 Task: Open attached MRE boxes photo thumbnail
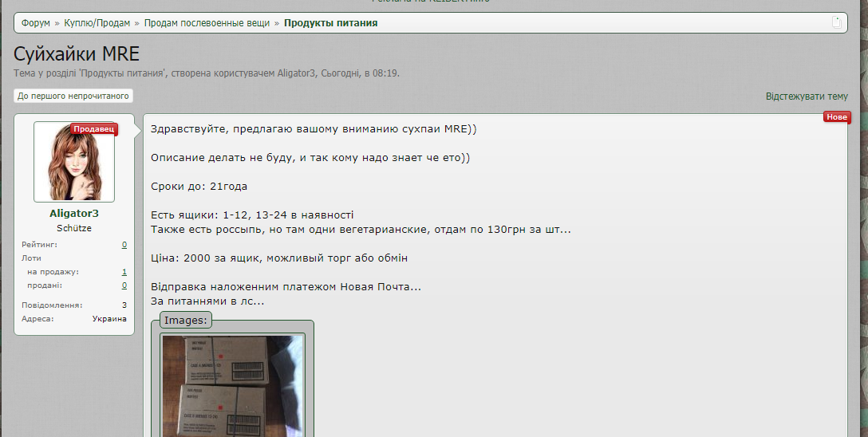[x=232, y=385]
